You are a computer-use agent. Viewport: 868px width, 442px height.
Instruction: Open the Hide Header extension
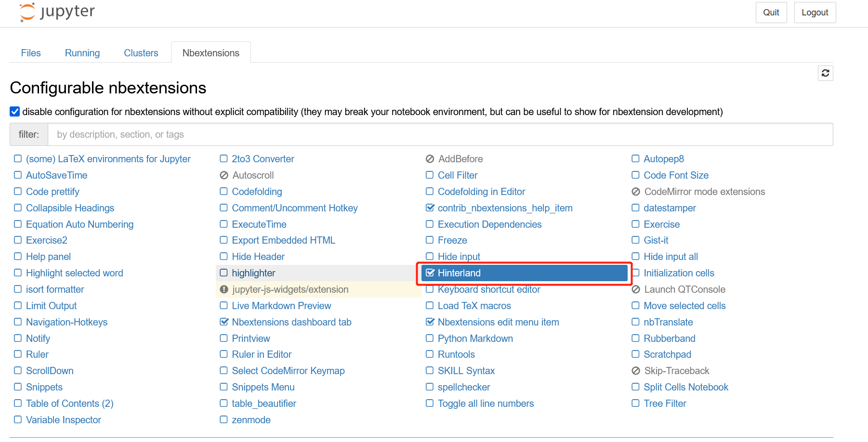click(258, 257)
